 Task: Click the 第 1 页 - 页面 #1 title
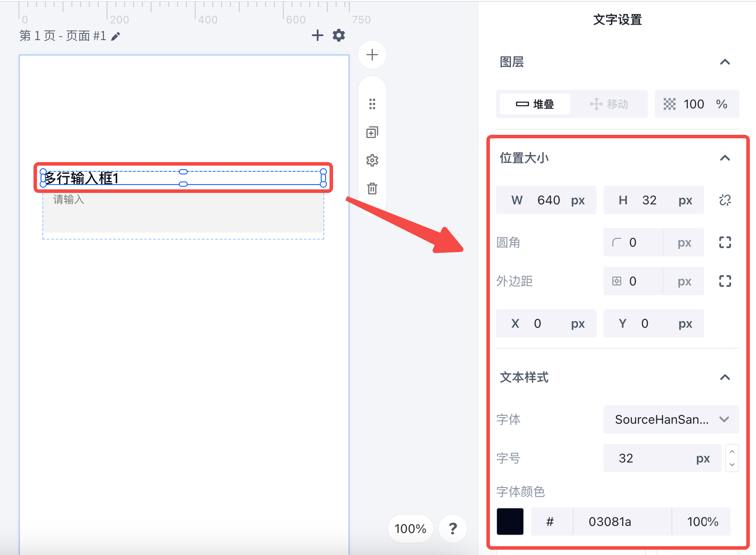63,36
